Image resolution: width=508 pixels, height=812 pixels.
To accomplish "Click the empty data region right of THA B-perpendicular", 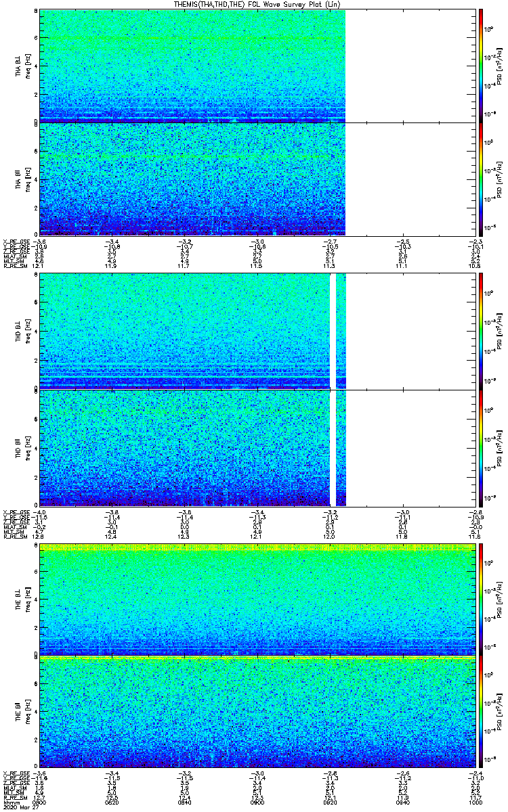I will point(410,66).
